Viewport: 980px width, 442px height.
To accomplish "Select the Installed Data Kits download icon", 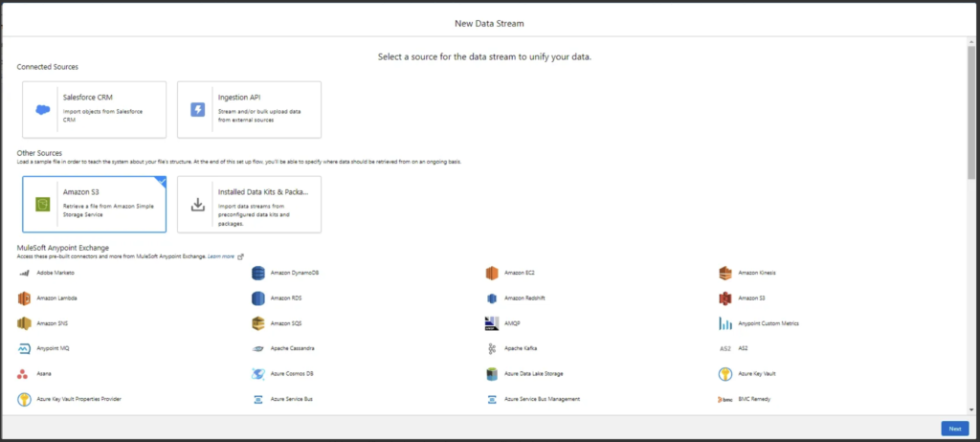I will (x=197, y=205).
